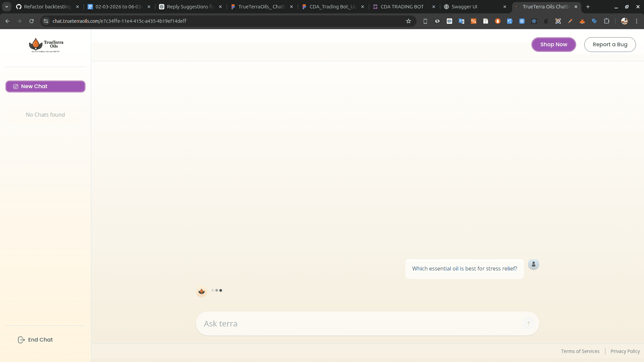Switch to the CDA TRADING BOT tab
Viewport: 644px width, 362px height.
pyautogui.click(x=402, y=7)
